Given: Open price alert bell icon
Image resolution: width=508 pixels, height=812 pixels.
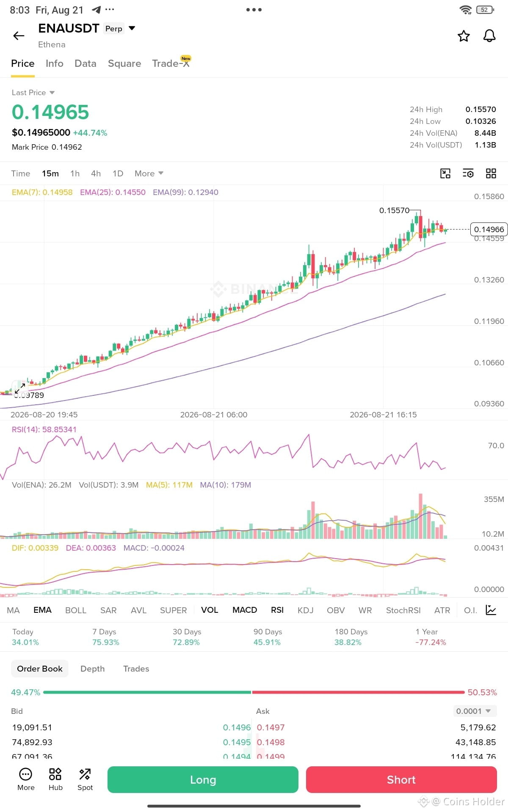Looking at the screenshot, I should (x=489, y=36).
